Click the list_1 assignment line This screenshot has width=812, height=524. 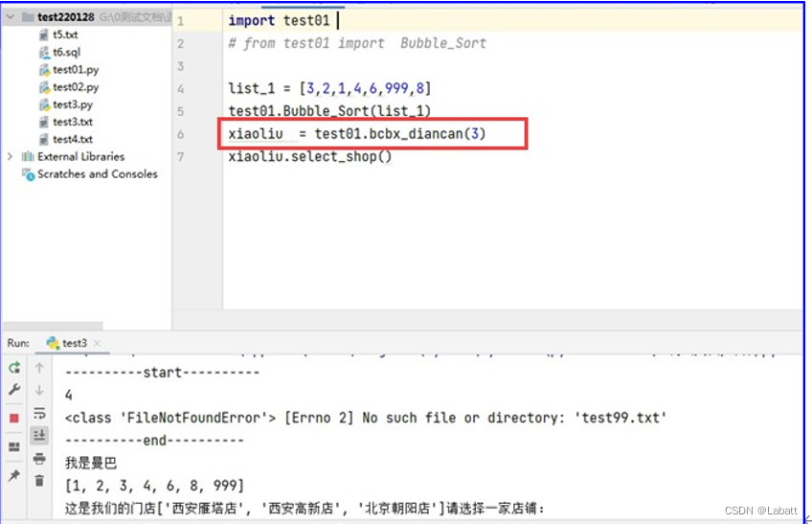click(329, 89)
